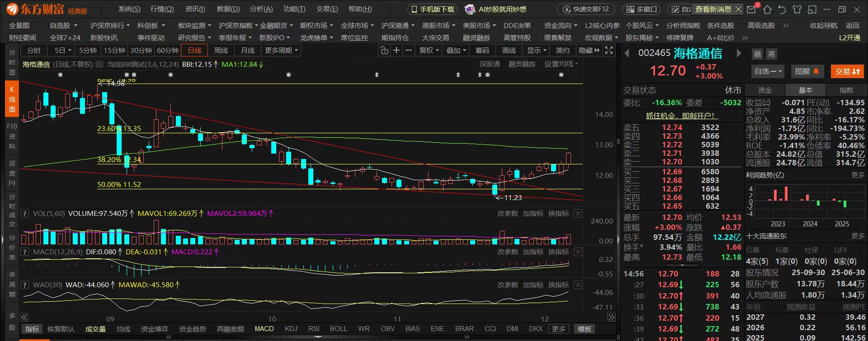Image resolution: width=868 pixels, height=341 pixels.
Task: Select the KDJ indicator
Action: click(x=291, y=329)
